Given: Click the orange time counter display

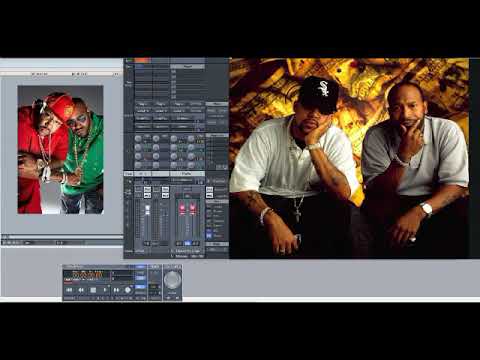Looking at the screenshot, I should [x=88, y=275].
